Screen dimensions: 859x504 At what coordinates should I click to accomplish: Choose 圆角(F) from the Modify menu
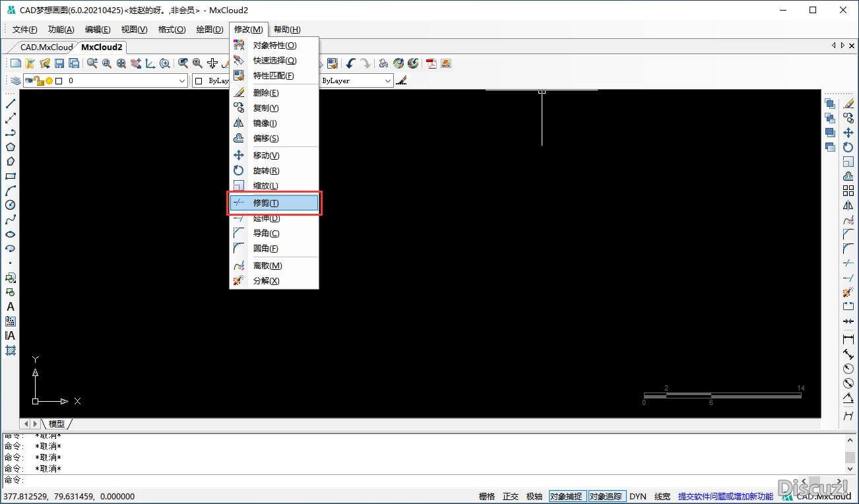pyautogui.click(x=274, y=249)
